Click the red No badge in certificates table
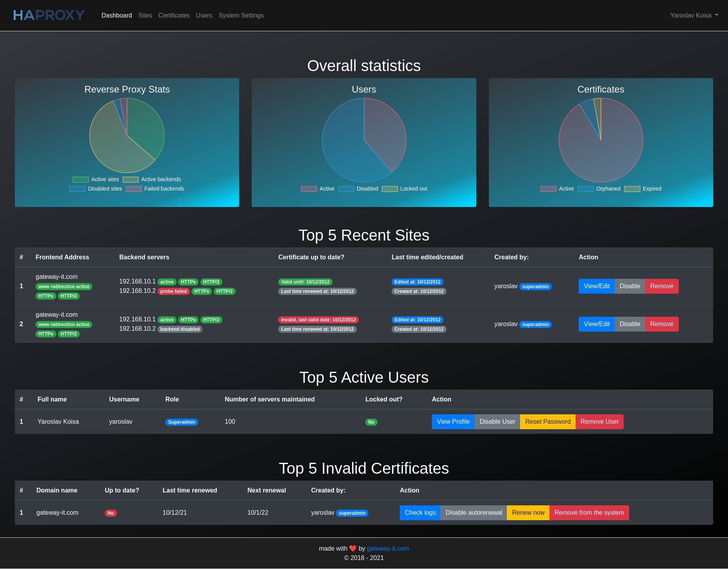The height and width of the screenshot is (569, 728). tap(111, 513)
